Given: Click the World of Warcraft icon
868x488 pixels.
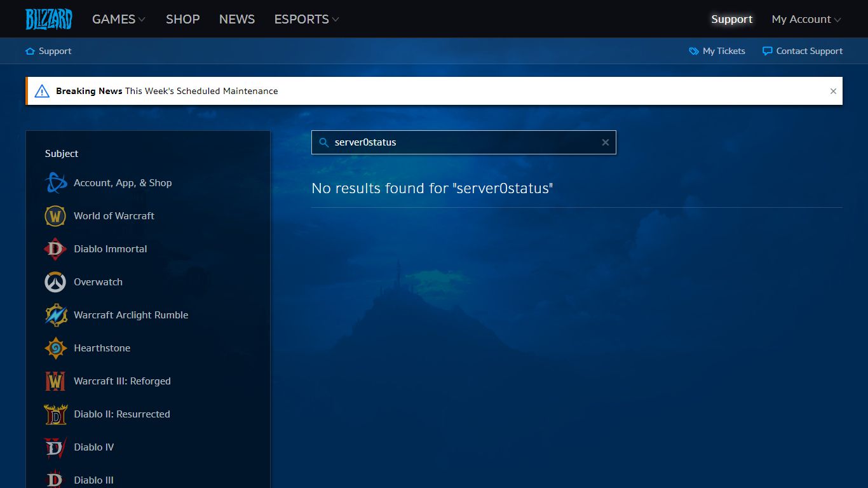Looking at the screenshot, I should (55, 216).
